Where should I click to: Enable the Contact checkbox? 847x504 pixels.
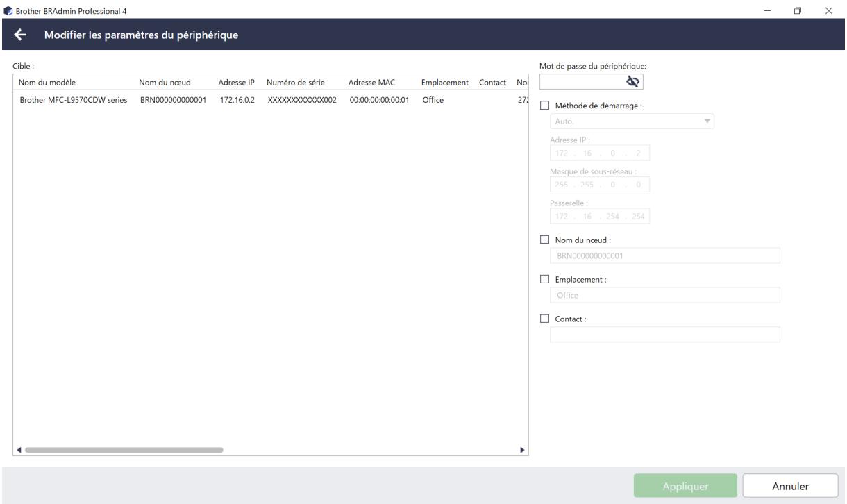(544, 319)
